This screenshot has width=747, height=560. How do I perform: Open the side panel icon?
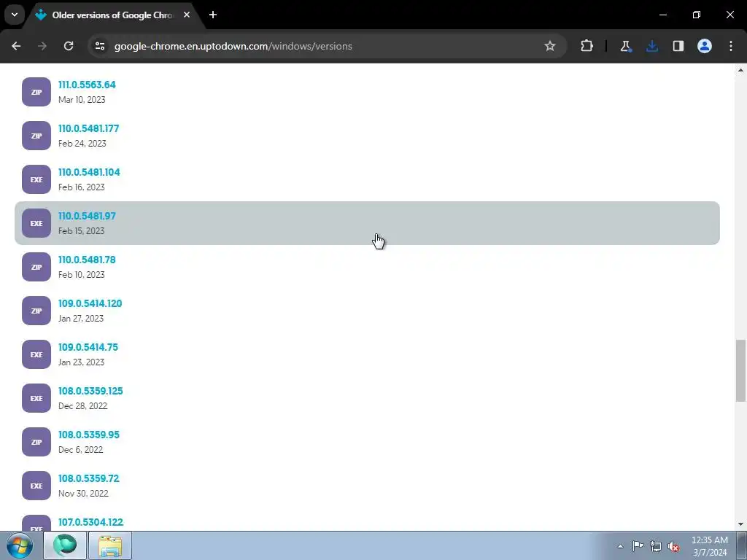678,46
